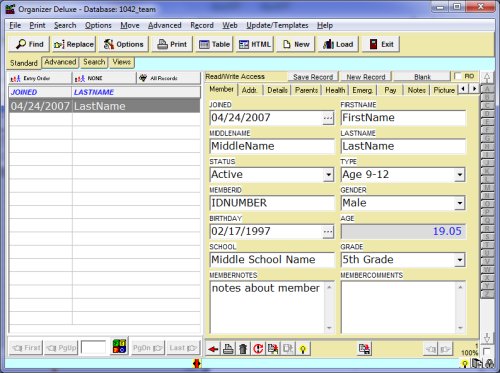Click the scroll-up arrow above the alphabet index
Screen dimensions: 500x373
coord(487,78)
